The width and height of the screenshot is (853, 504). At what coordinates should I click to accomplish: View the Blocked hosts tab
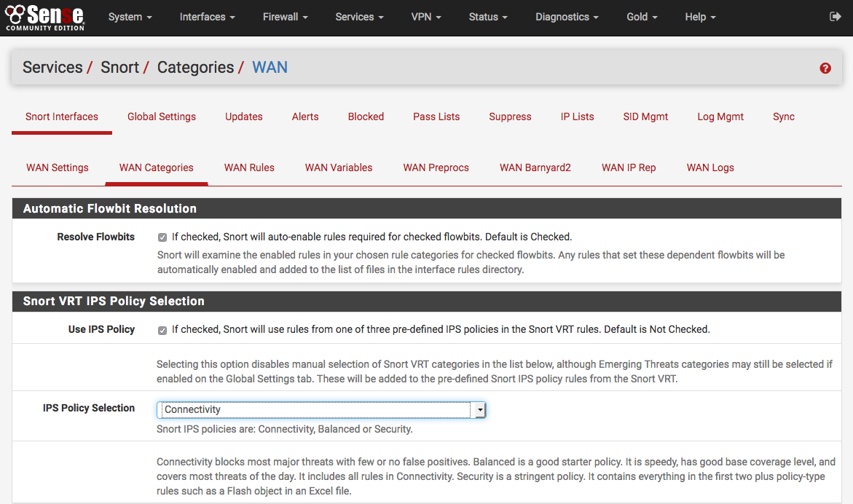pos(366,117)
